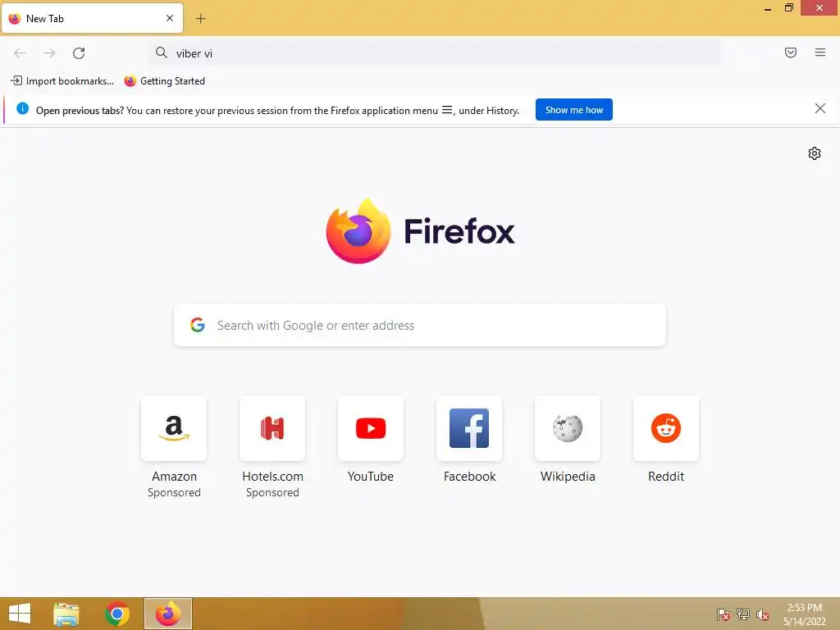Click the forward navigation arrow

click(49, 53)
